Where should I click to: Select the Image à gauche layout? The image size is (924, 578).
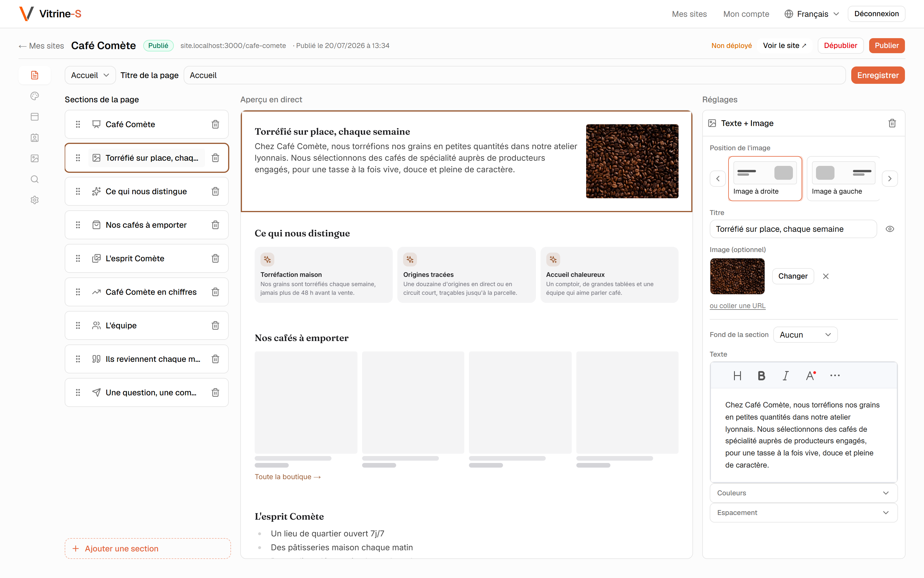tap(843, 179)
